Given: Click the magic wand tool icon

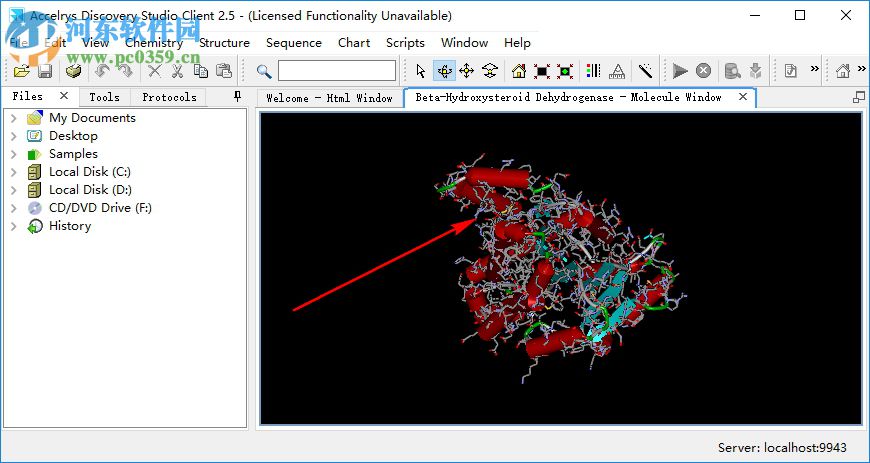Looking at the screenshot, I should [645, 71].
